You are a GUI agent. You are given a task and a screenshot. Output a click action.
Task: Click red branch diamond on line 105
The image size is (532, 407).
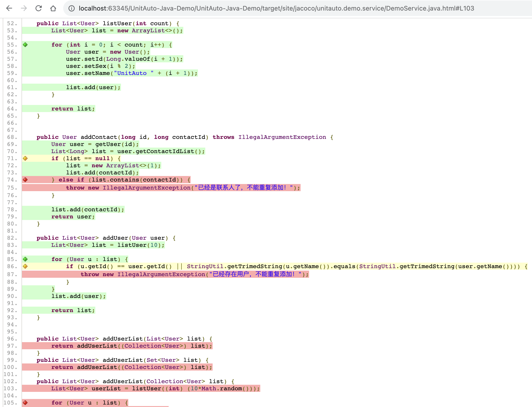[25, 402]
